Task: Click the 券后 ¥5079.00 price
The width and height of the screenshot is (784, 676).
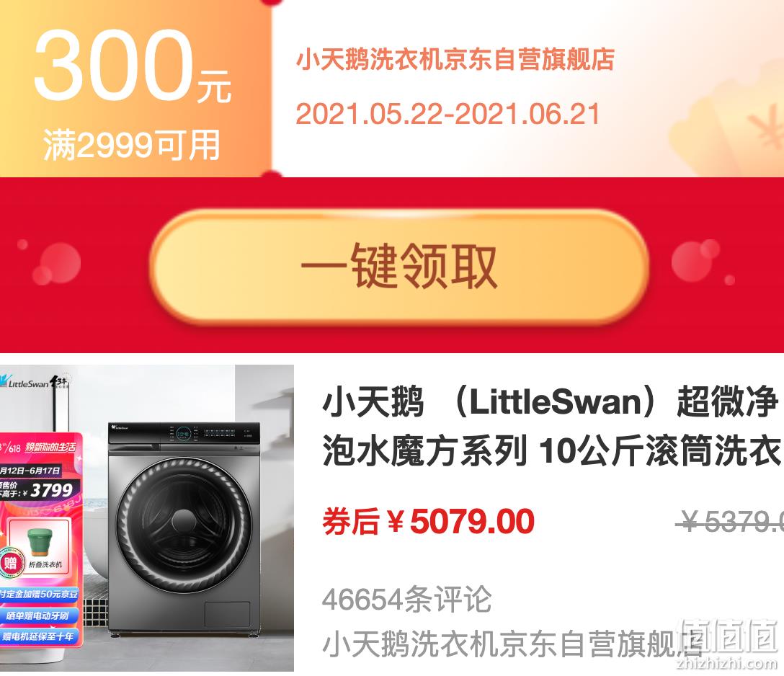Action: tap(429, 522)
